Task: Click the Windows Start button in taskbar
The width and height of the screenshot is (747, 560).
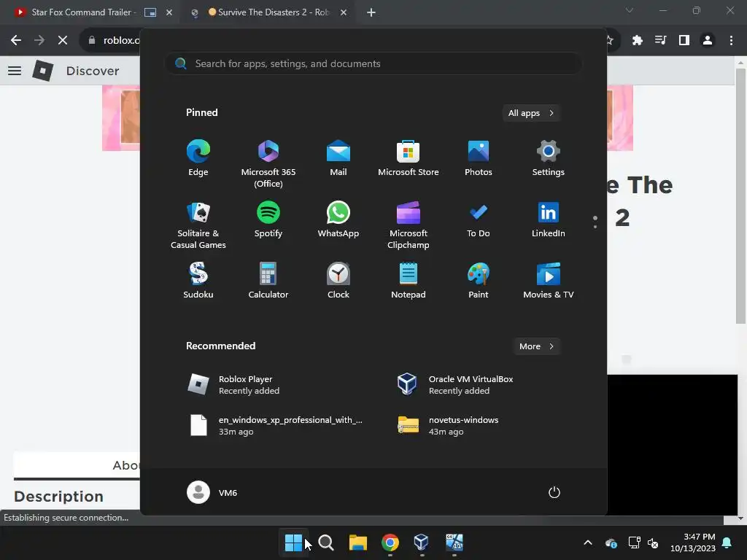Action: pos(293,542)
